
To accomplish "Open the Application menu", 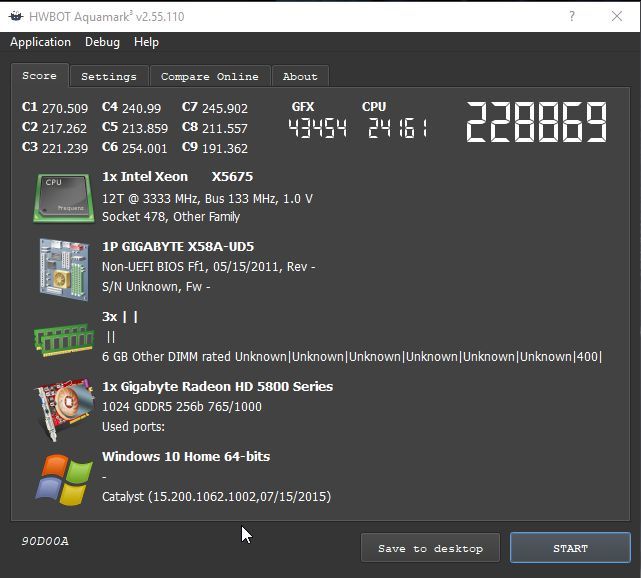I will 40,42.
